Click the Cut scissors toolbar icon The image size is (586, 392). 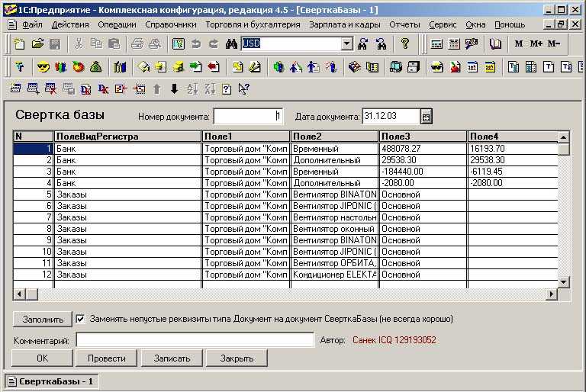click(79, 44)
